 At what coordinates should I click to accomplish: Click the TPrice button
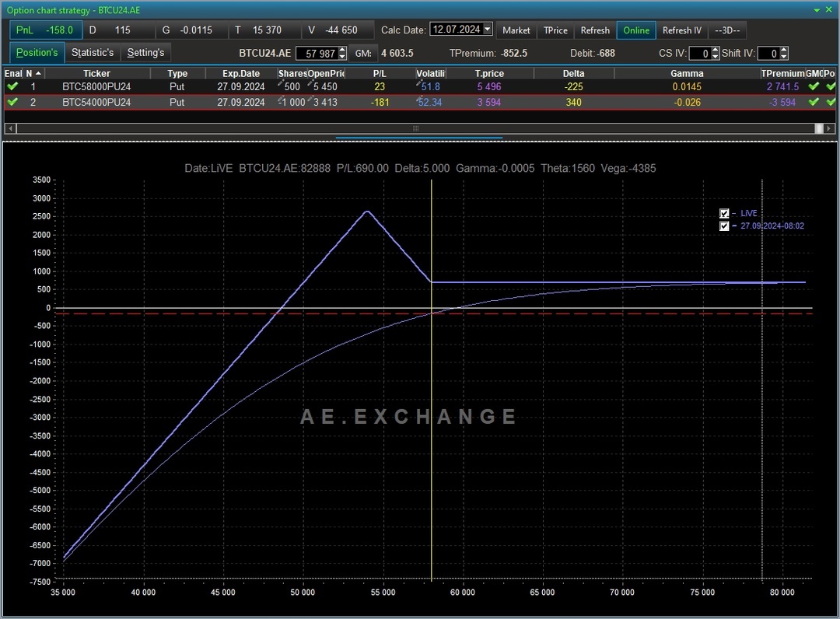coord(555,30)
